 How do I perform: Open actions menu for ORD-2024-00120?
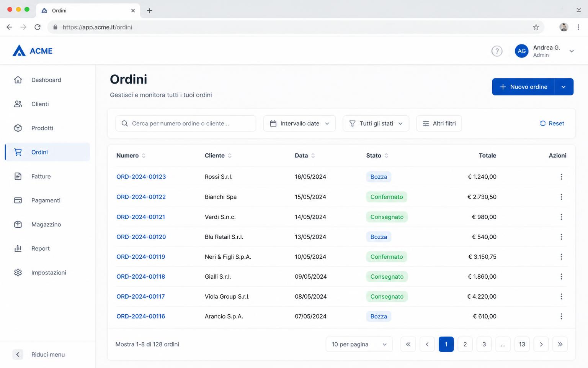coord(561,237)
